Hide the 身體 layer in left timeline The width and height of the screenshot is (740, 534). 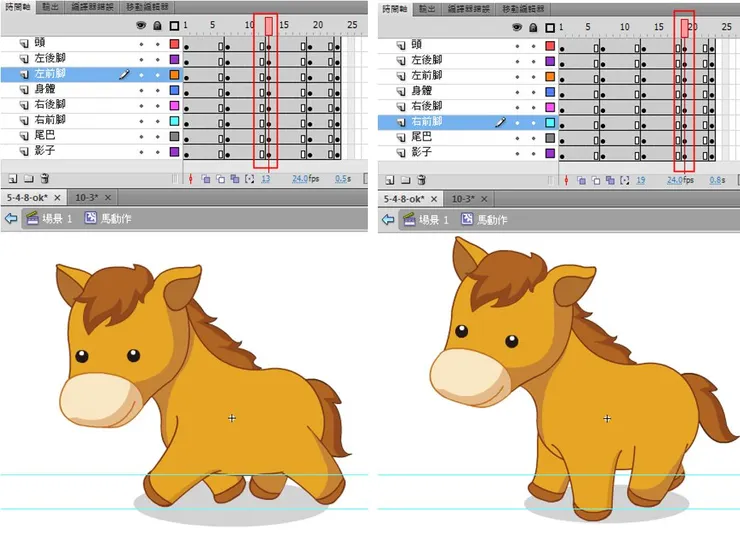(x=141, y=91)
